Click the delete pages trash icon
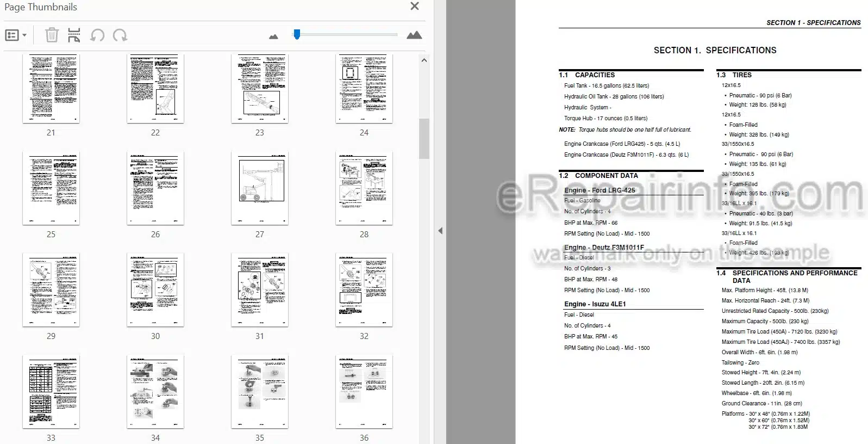This screenshot has height=444, width=868. click(x=52, y=35)
